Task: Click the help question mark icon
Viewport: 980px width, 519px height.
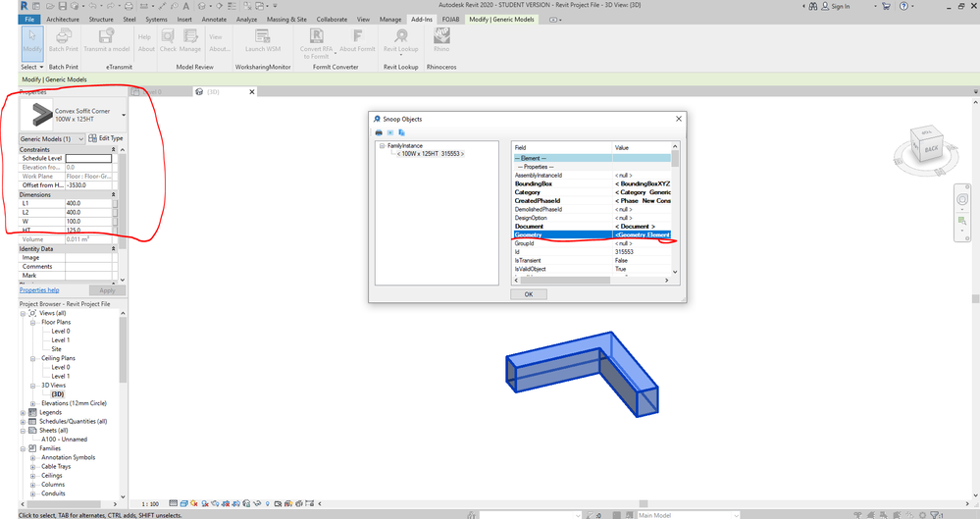Action: point(903,6)
